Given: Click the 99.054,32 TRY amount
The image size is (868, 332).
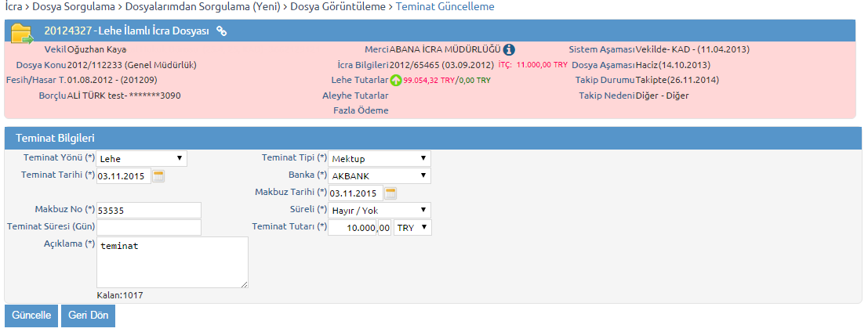Looking at the screenshot, I should click(429, 80).
